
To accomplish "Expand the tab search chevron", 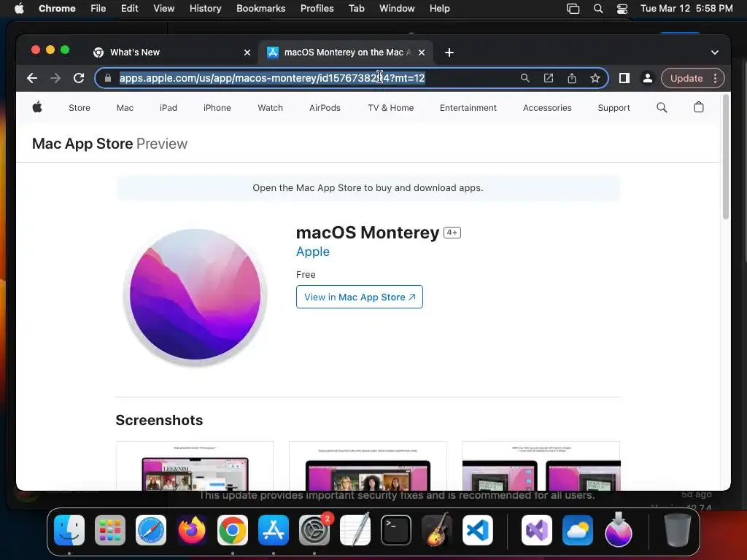I will (x=715, y=52).
